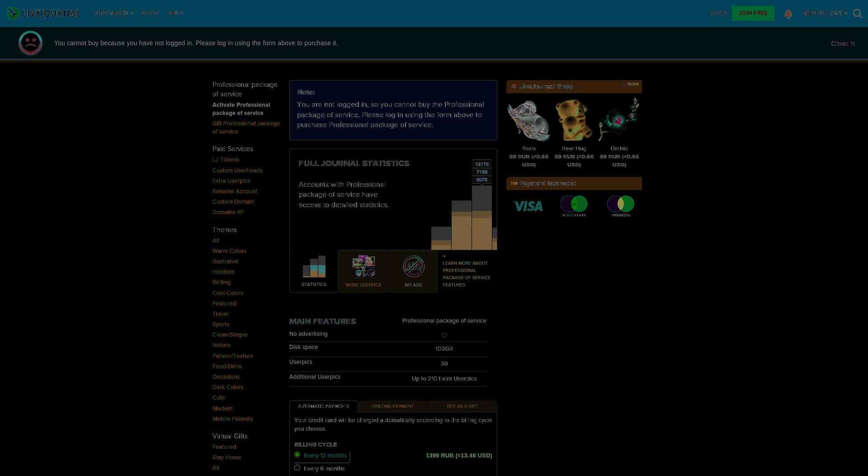
Task: Open the Clean/Simple theme category
Action: [x=230, y=335]
